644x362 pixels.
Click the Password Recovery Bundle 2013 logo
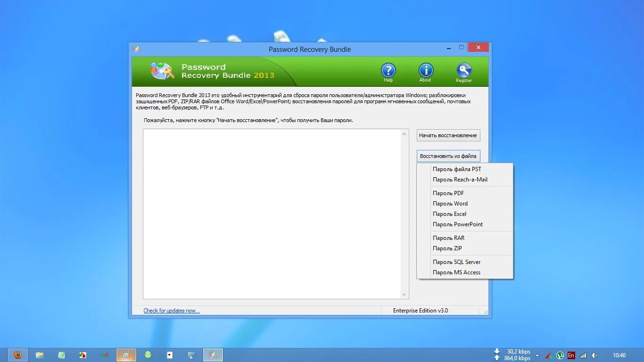(x=212, y=71)
